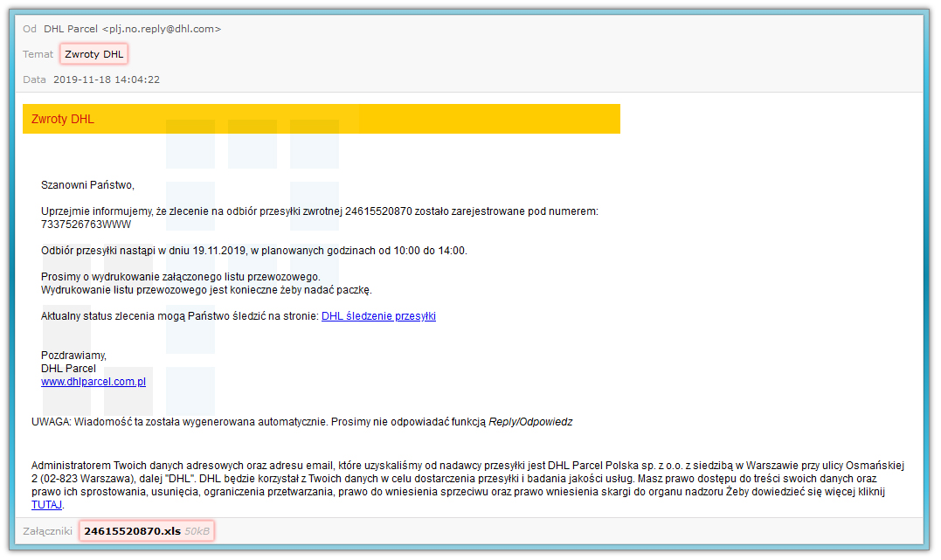
Task: Click line Wydrukowanie listu przewozowego jest konieczne
Action: (x=206, y=291)
